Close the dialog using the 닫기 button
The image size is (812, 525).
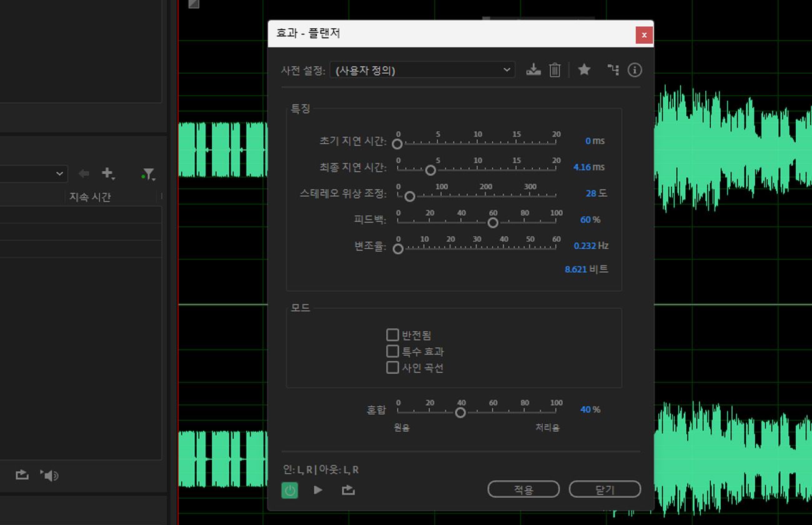pos(605,489)
